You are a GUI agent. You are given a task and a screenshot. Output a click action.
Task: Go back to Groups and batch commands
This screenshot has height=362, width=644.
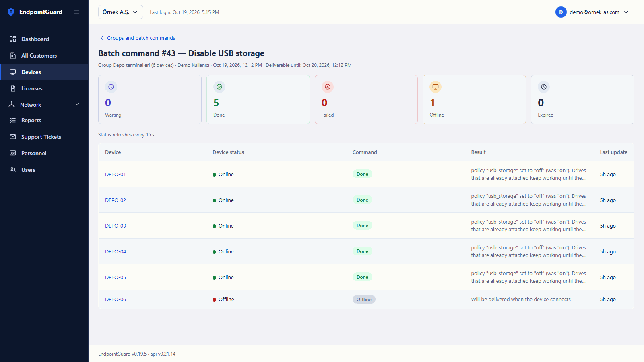[137, 38]
